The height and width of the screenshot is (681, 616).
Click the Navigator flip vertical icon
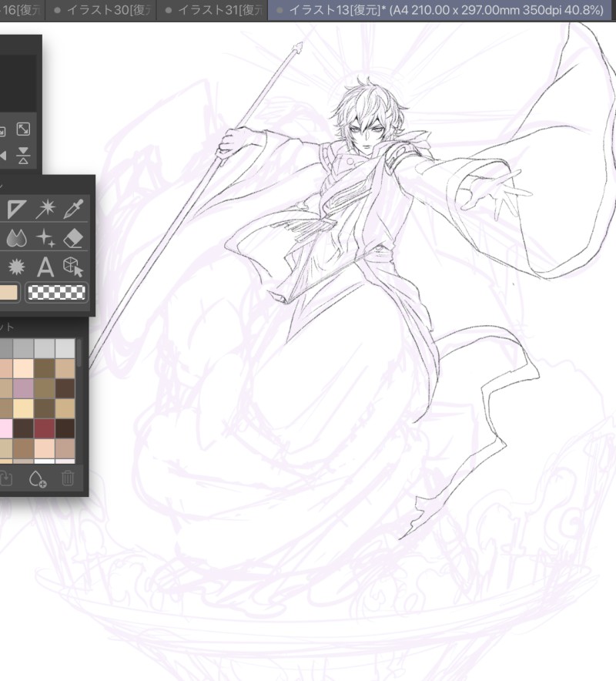tap(23, 156)
